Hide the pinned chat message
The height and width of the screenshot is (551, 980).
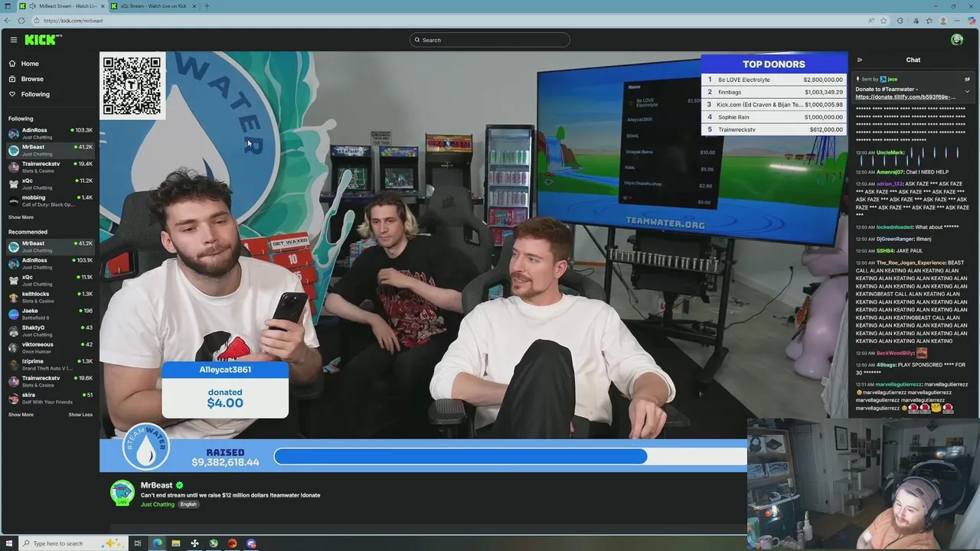coord(967,79)
